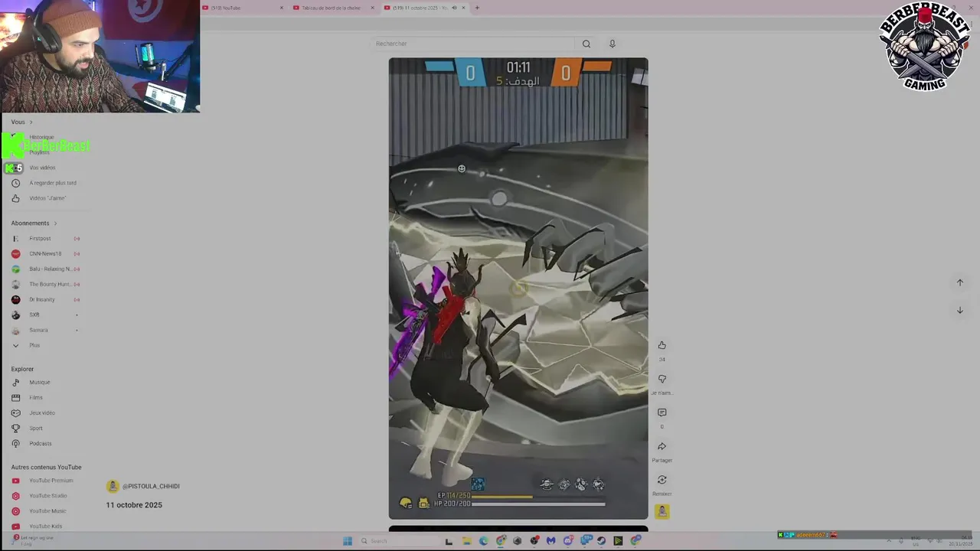980x551 pixels.
Task: Open YouTube Music link icon
Action: click(x=15, y=511)
